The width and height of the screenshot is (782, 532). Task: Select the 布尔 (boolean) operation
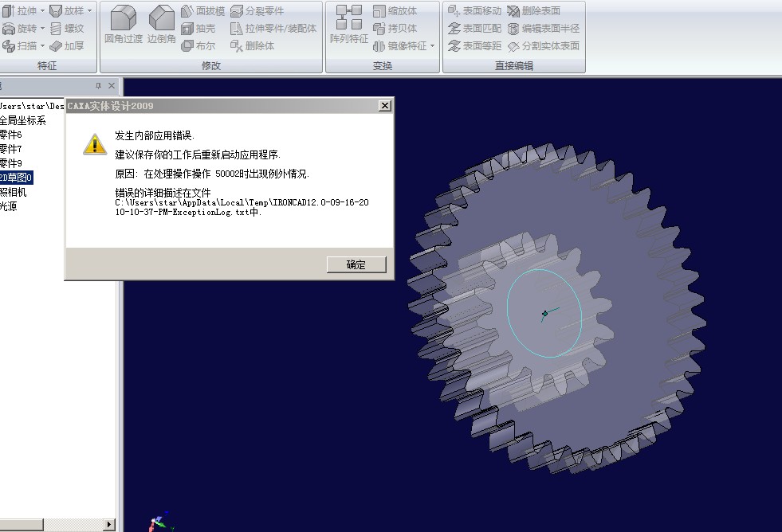pyautogui.click(x=198, y=46)
